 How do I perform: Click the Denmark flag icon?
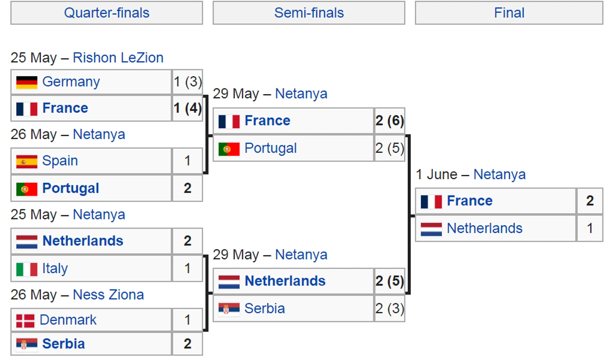click(25, 321)
